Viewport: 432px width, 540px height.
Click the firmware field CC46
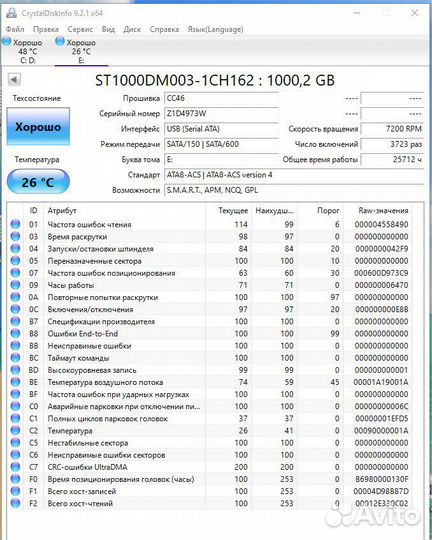coord(221,98)
